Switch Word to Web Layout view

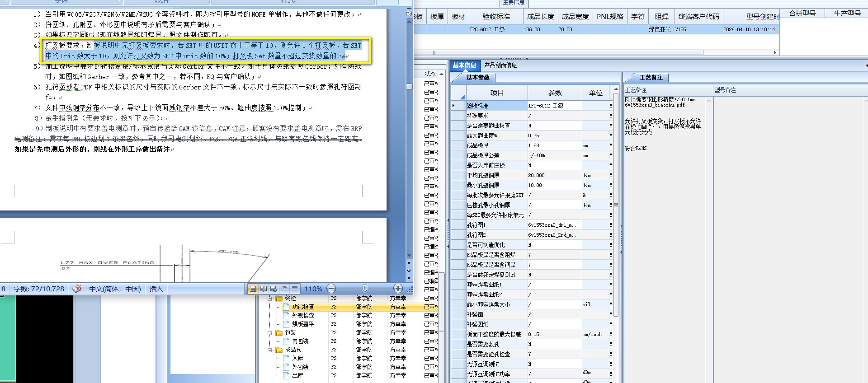(x=274, y=289)
